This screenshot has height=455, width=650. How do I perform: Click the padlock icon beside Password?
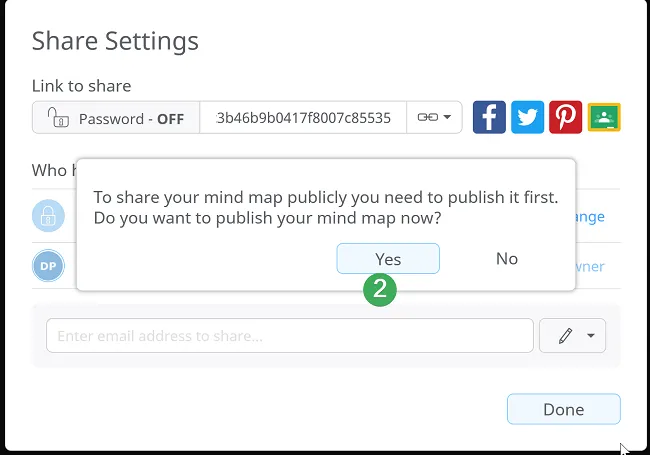coord(57,118)
